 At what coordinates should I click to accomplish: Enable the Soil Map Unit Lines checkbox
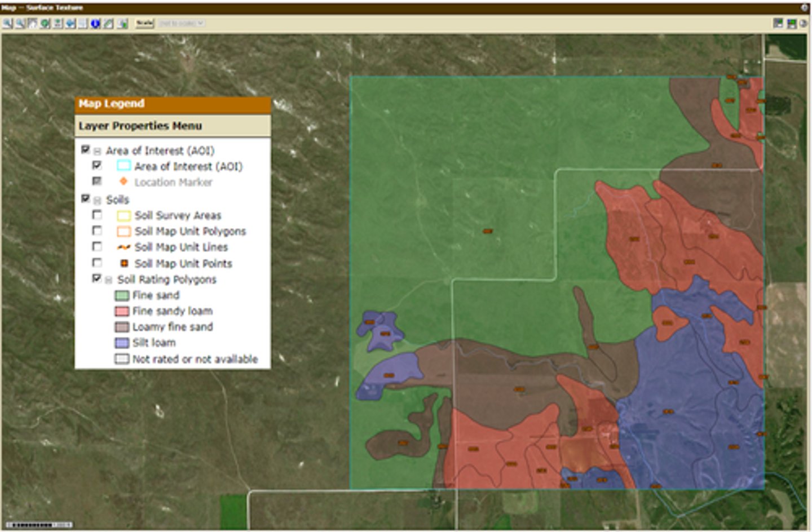pyautogui.click(x=97, y=246)
